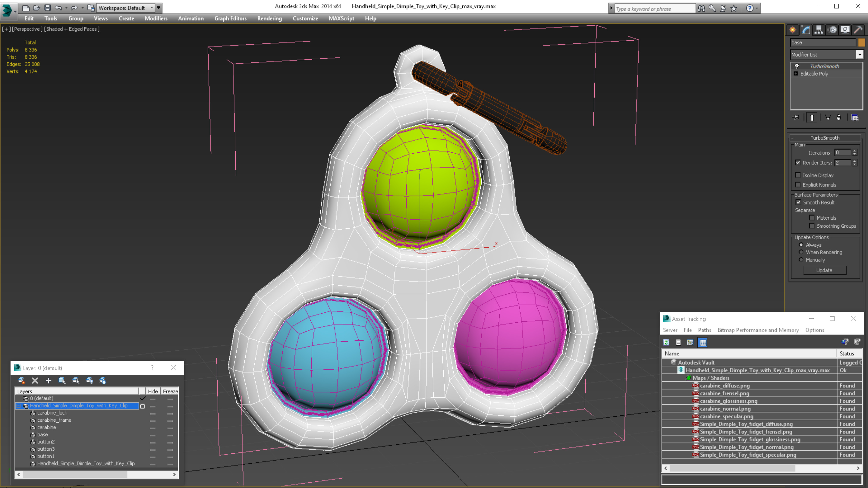
Task: Select the When Rendering radio option
Action: 801,252
